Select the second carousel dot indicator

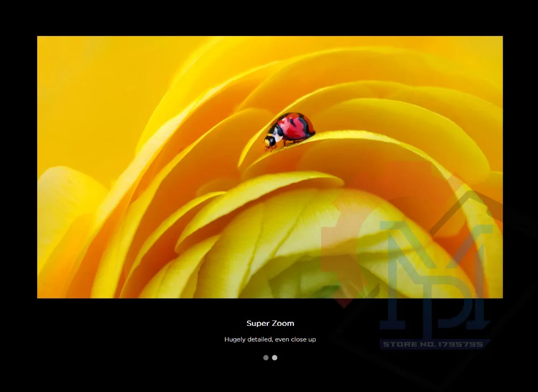pyautogui.click(x=274, y=358)
